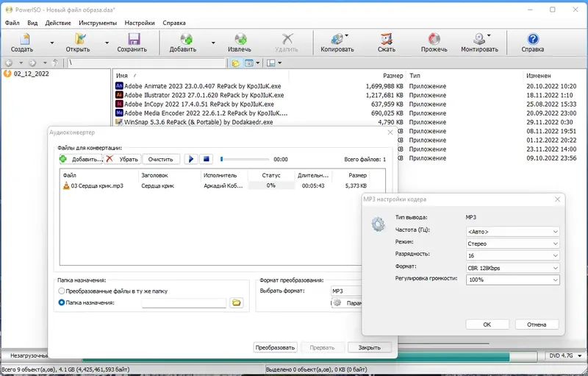This screenshot has height=376, width=588.
Task: Start burning with the Прожечь icon
Action: 434,39
